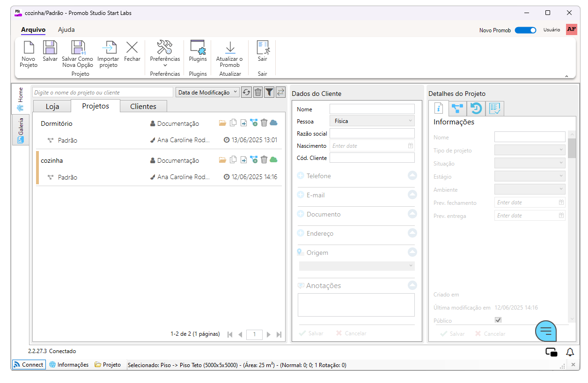Delete the cozinha project
This screenshot has width=588, height=383.
264,160
